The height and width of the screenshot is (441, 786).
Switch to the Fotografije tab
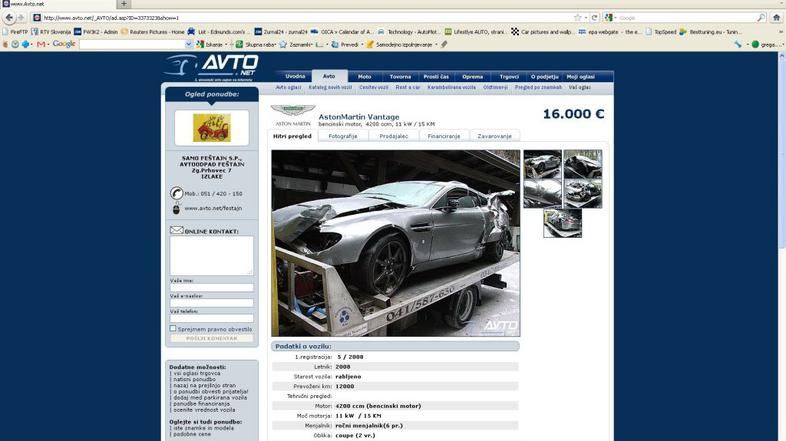[343, 136]
